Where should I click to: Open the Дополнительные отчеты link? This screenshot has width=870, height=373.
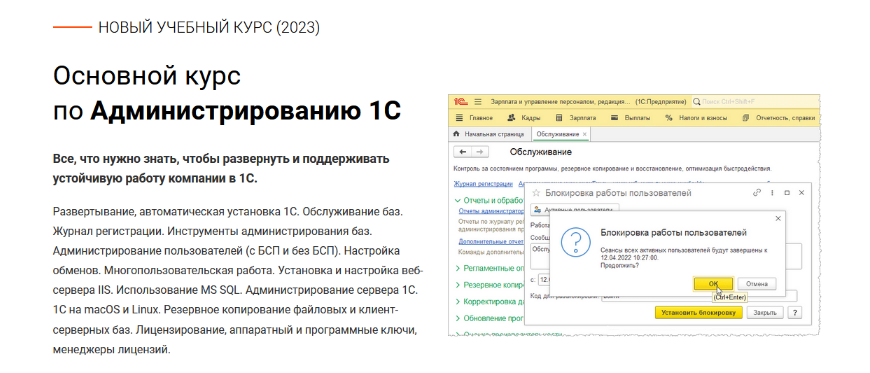[x=492, y=241]
